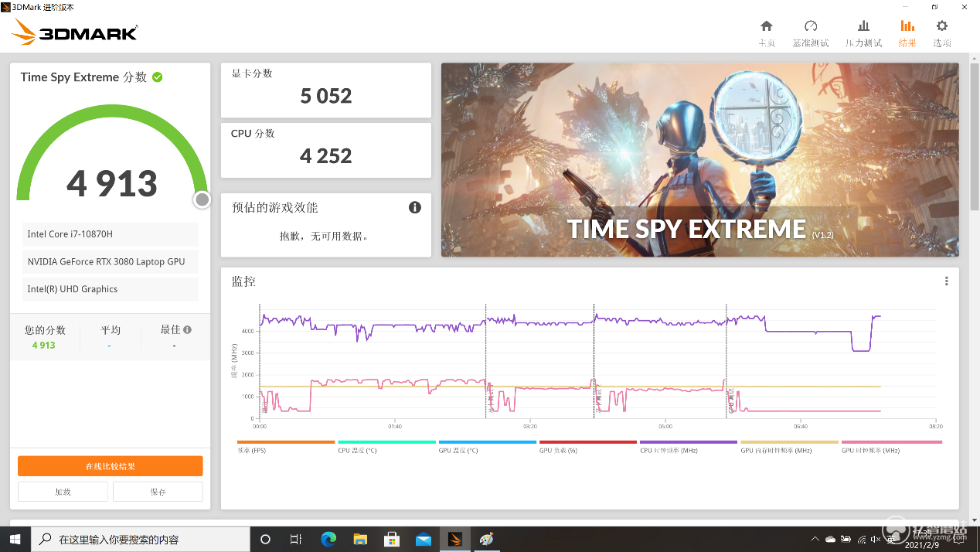Toggle the blue GPU temperature legend series
The height and width of the screenshot is (552, 980).
487,446
